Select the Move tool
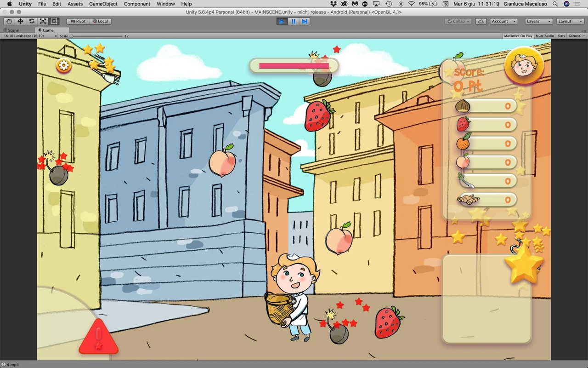Viewport: 588px width, 368px height. 20,21
